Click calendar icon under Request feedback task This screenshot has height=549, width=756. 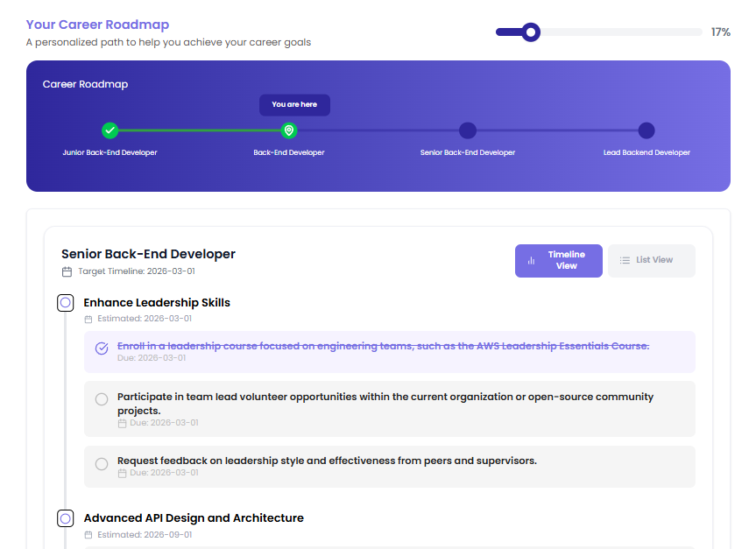point(122,474)
